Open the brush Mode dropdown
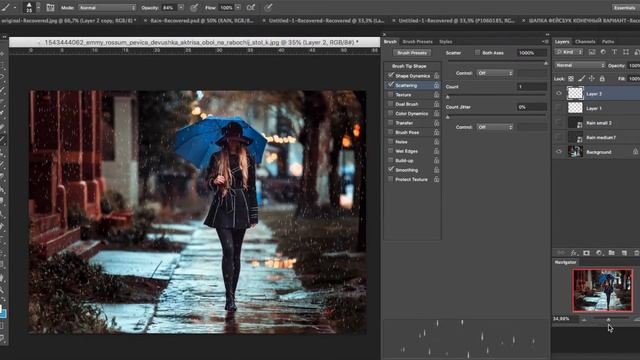This screenshot has height=360, width=640. [x=107, y=7]
